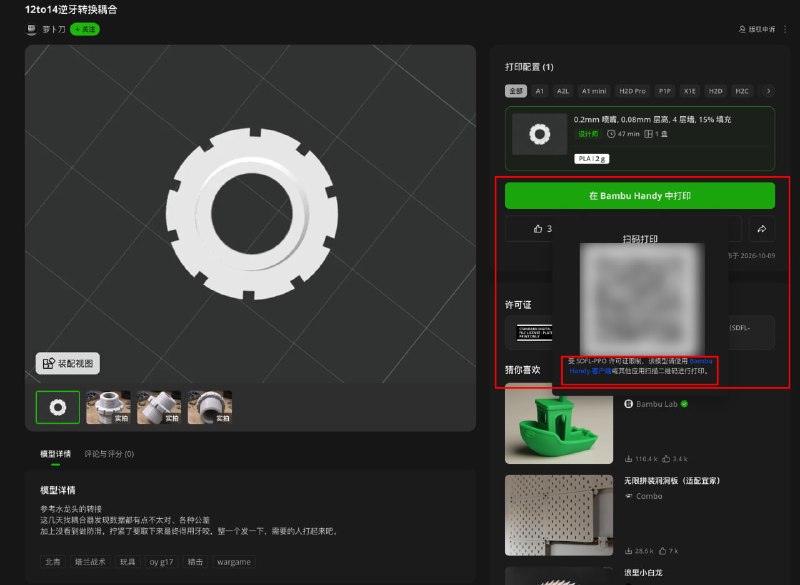Open the 浪里小白龙 recommended model title

click(x=643, y=573)
